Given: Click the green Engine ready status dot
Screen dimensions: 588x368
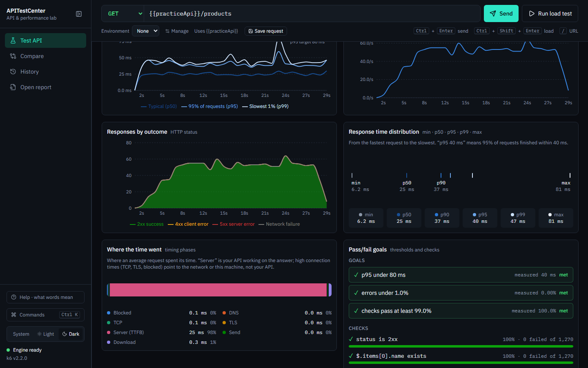Looking at the screenshot, I should point(8,350).
